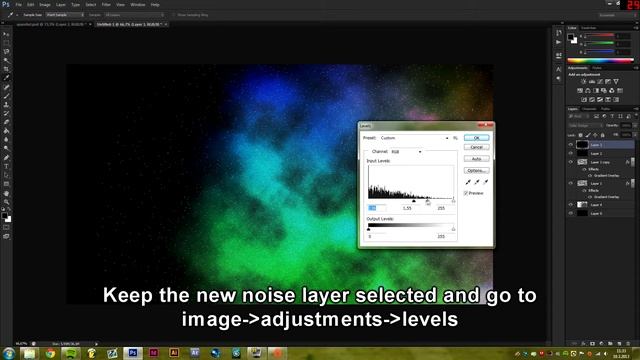Select the Spot Healing Brush tool
The width and height of the screenshot is (640, 360).
[x=6, y=87]
